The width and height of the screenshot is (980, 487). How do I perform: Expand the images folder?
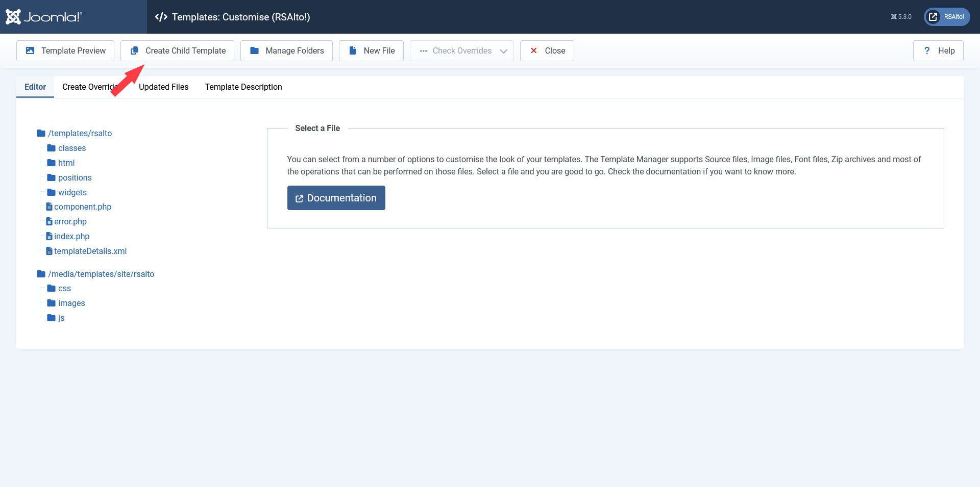coord(71,303)
